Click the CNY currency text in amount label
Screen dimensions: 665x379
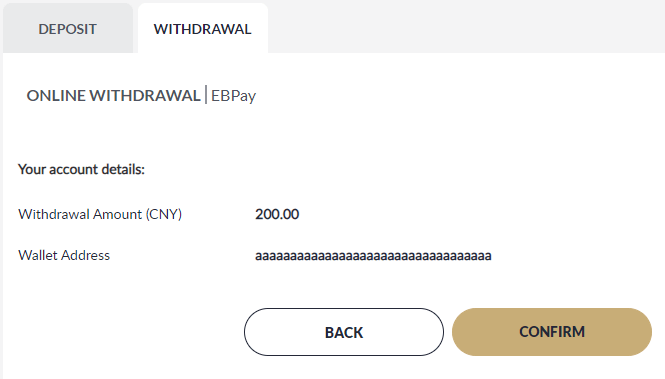(164, 214)
